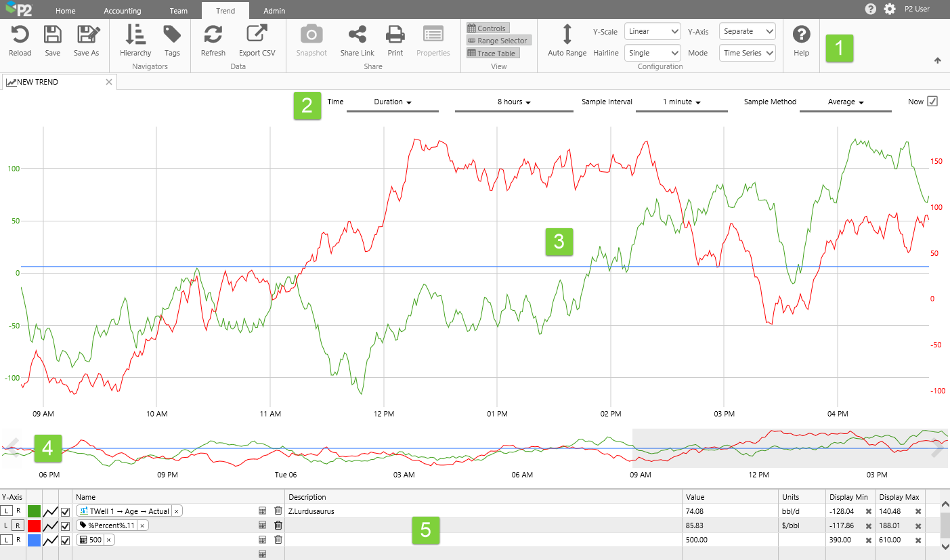Uncheck visibility for TWell 1 trace
Image resolution: width=950 pixels, height=560 pixels.
(x=66, y=511)
